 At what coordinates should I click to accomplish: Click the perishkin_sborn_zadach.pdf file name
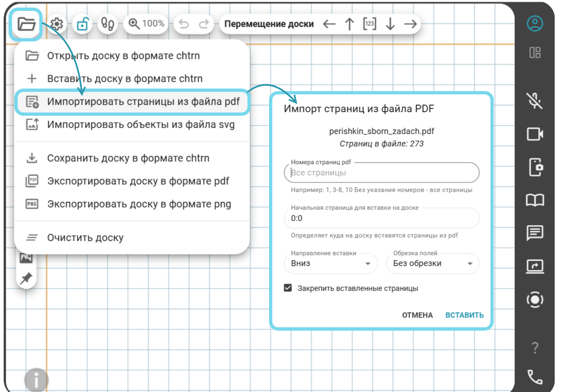pos(382,131)
